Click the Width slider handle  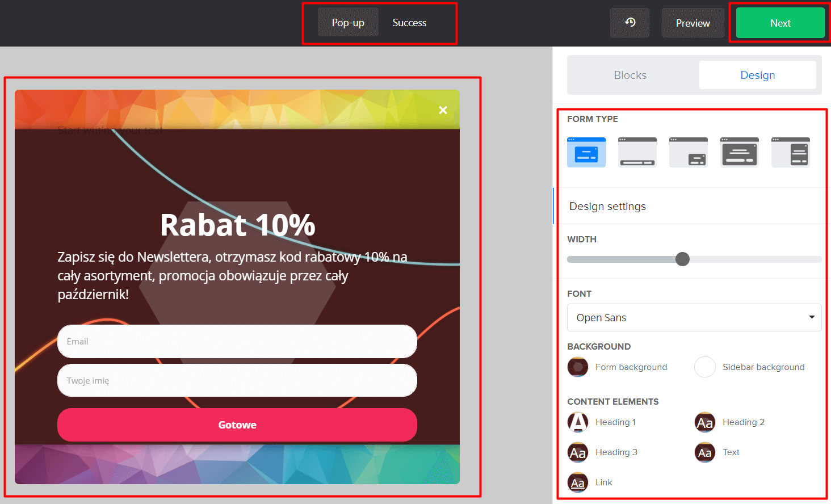click(682, 259)
